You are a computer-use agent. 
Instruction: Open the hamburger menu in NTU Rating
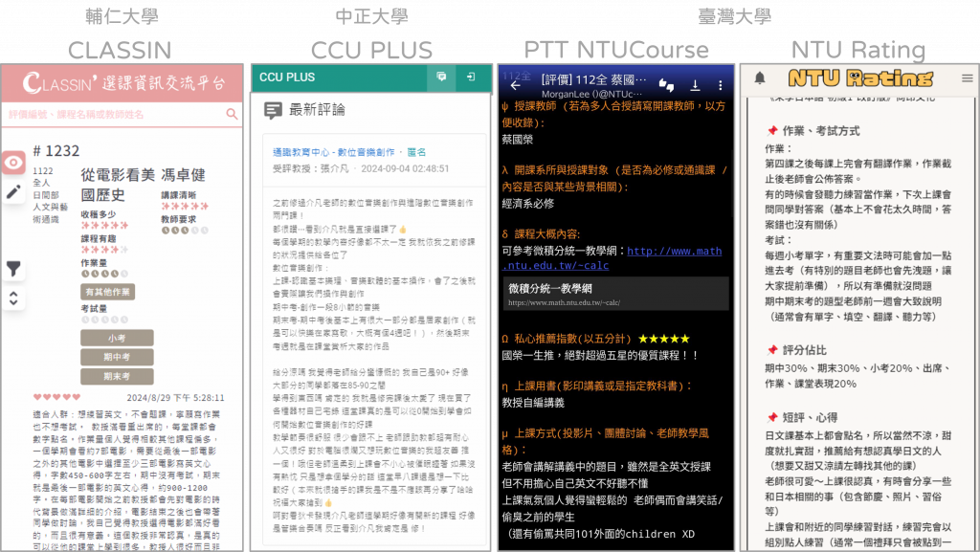(x=967, y=78)
